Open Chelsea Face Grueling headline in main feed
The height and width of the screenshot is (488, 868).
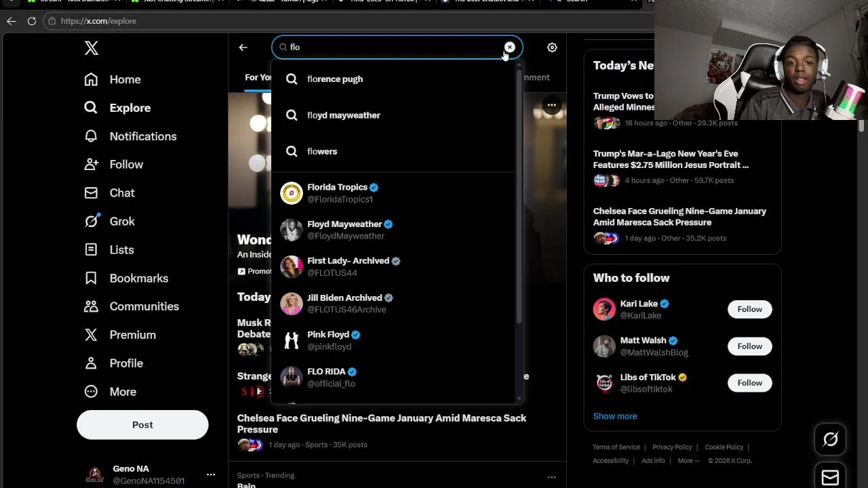(x=382, y=424)
